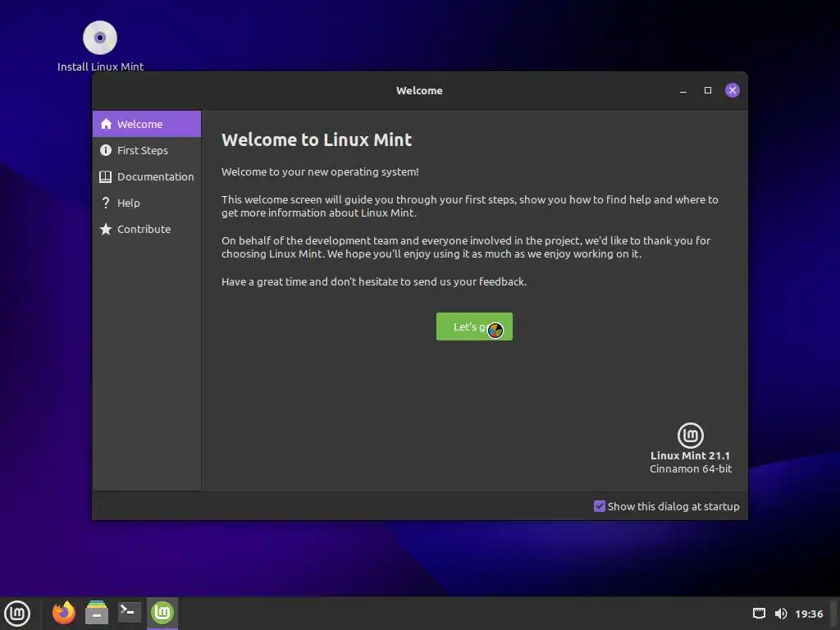
Task: Maximize the Welcome window
Action: [708, 90]
